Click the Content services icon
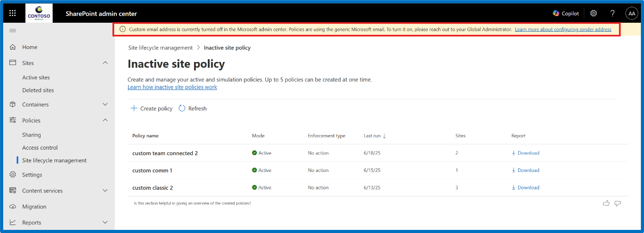This screenshot has height=233, width=644. [x=12, y=190]
